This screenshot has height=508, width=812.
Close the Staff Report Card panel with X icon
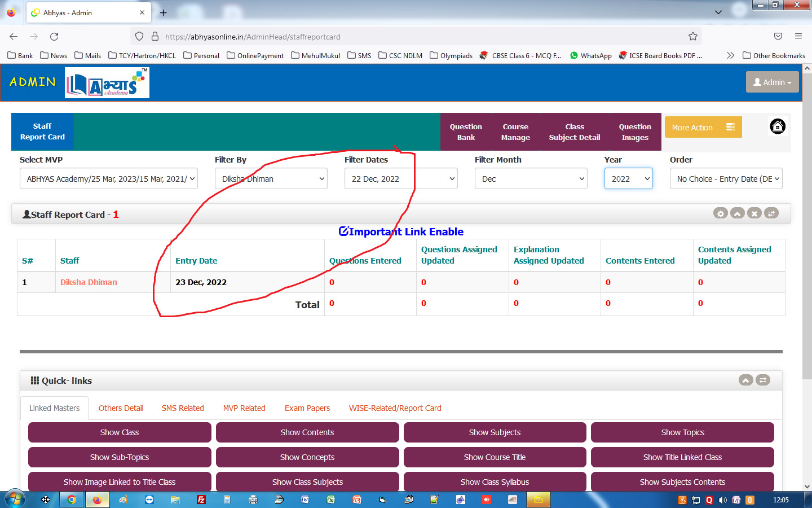(754, 213)
